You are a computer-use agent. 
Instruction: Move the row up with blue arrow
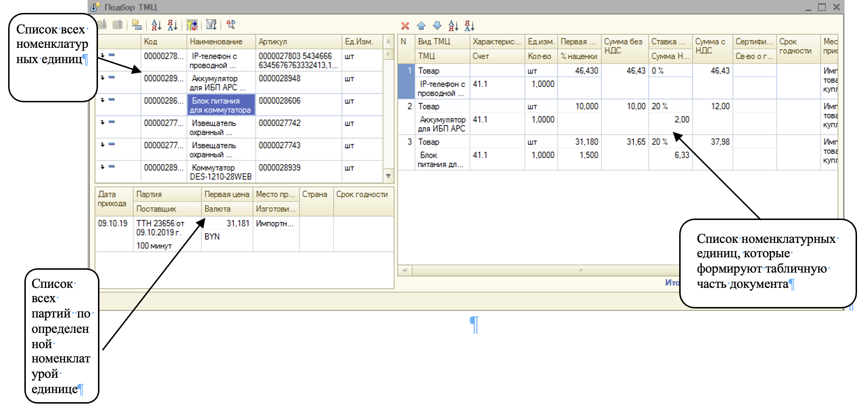[421, 26]
